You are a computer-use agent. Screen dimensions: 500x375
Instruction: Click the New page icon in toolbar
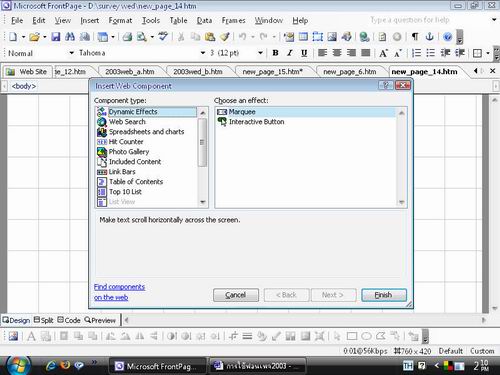[13, 37]
